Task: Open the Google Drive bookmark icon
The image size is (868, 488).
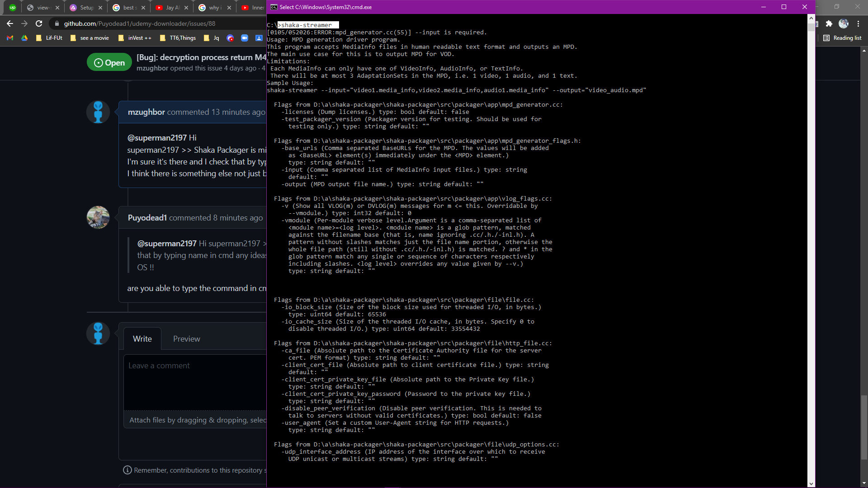Action: 25,38
